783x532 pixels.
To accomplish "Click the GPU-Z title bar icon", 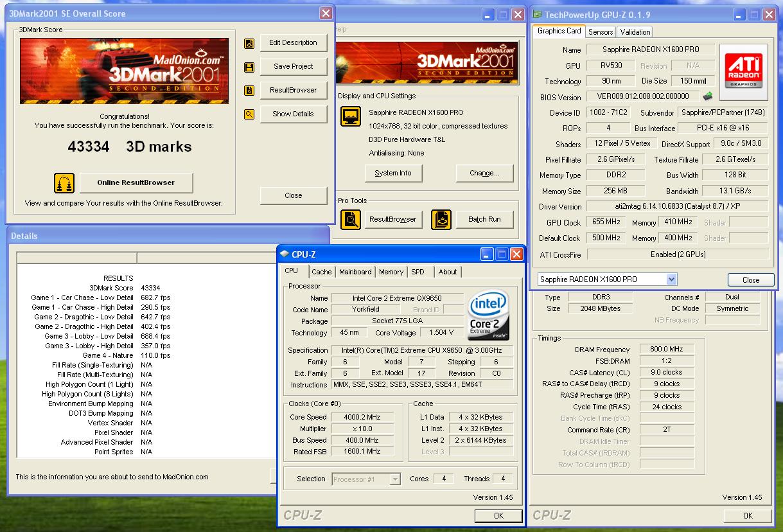I will tap(536, 14).
